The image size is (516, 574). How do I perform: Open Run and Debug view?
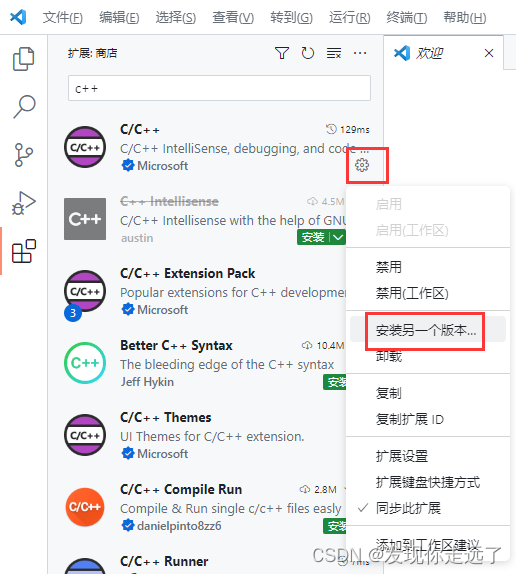tap(23, 203)
